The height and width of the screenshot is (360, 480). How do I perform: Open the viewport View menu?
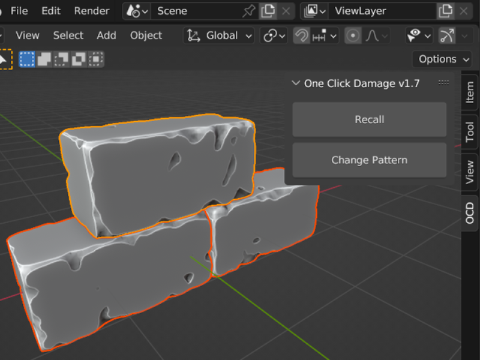[x=27, y=35]
